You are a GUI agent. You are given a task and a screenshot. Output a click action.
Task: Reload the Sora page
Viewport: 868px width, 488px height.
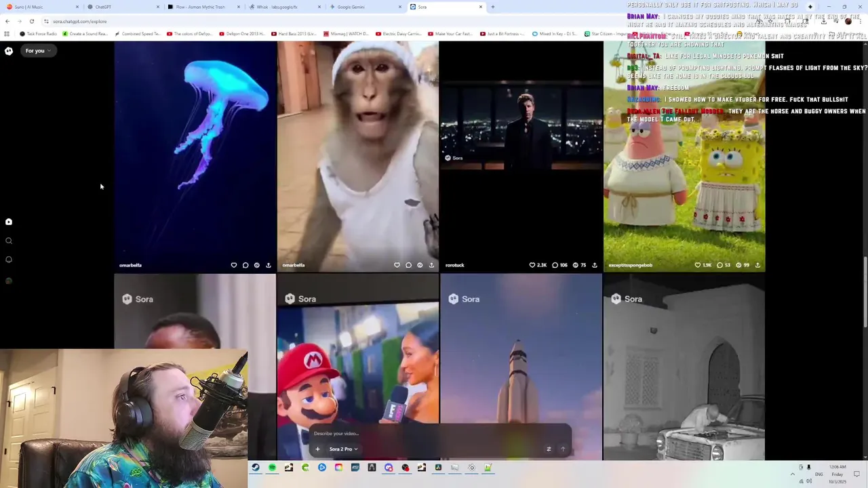pyautogui.click(x=31, y=21)
